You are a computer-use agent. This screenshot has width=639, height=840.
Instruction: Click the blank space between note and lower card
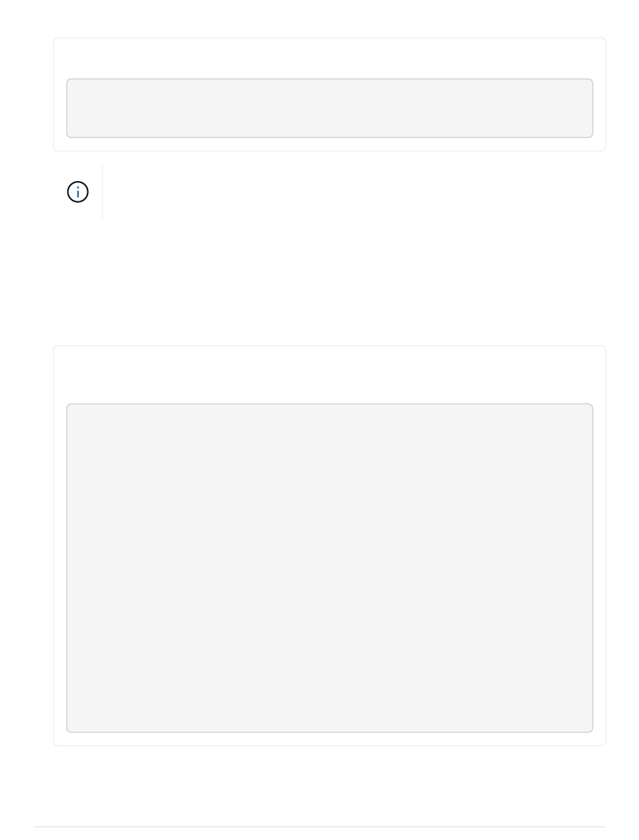(x=330, y=283)
